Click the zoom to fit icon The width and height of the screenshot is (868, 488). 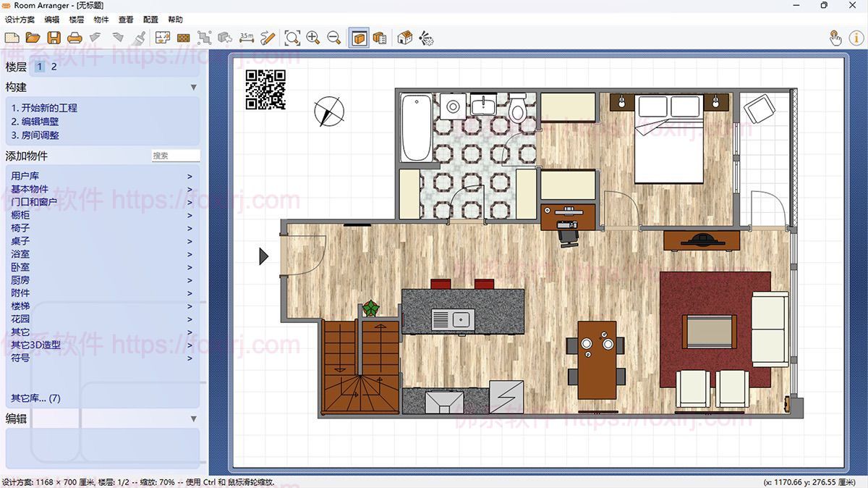[x=292, y=38]
